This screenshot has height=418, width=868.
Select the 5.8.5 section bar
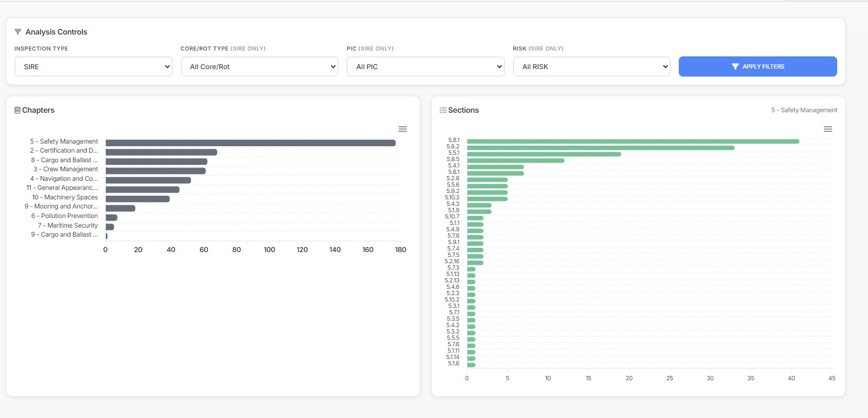516,161
